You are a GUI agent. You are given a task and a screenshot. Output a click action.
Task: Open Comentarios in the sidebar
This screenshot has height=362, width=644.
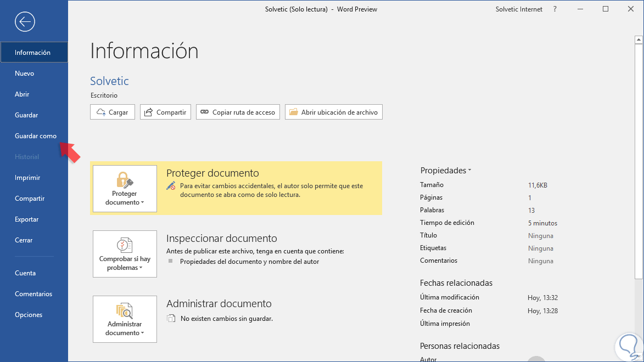(x=34, y=294)
